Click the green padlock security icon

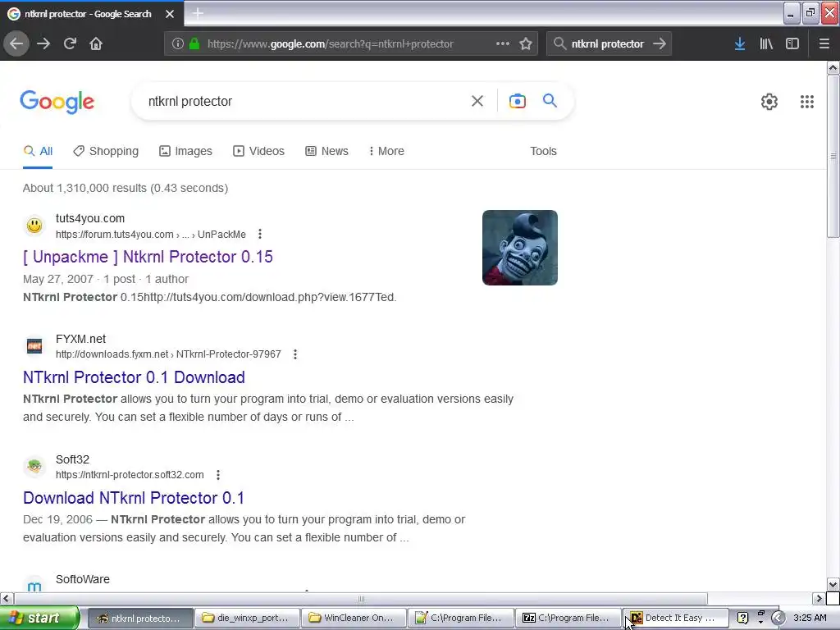pos(194,44)
